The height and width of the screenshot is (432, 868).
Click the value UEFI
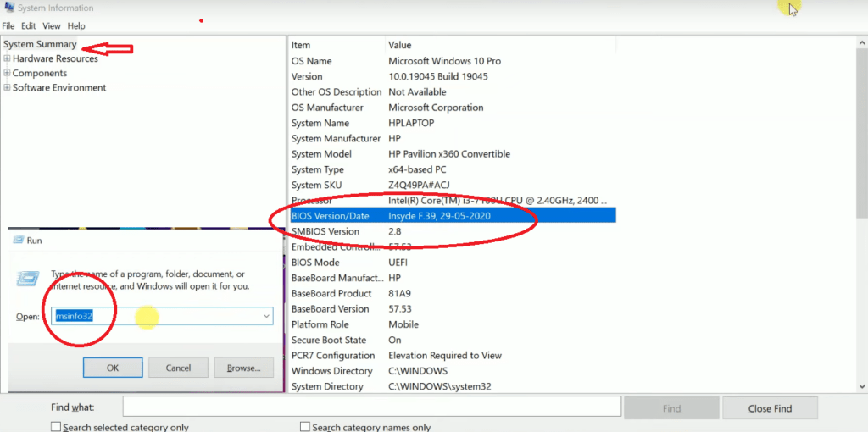[x=398, y=263]
